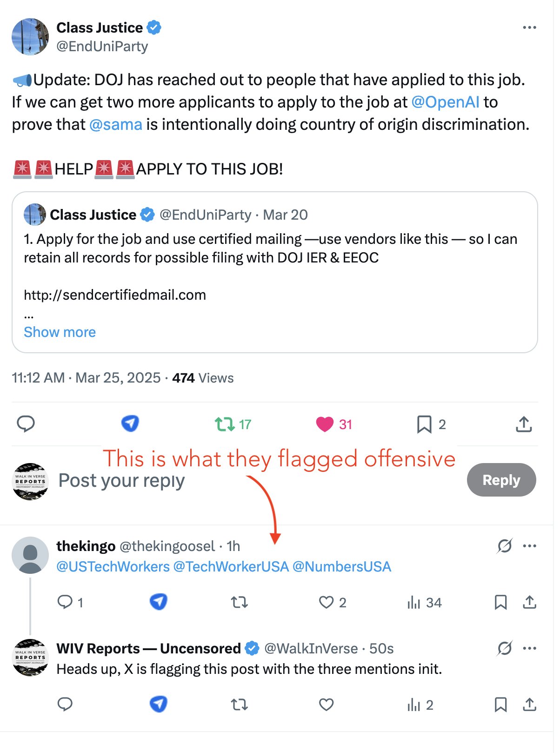Bookmark the main post with 2 bookmarks
This screenshot has height=753, width=560.
(424, 424)
